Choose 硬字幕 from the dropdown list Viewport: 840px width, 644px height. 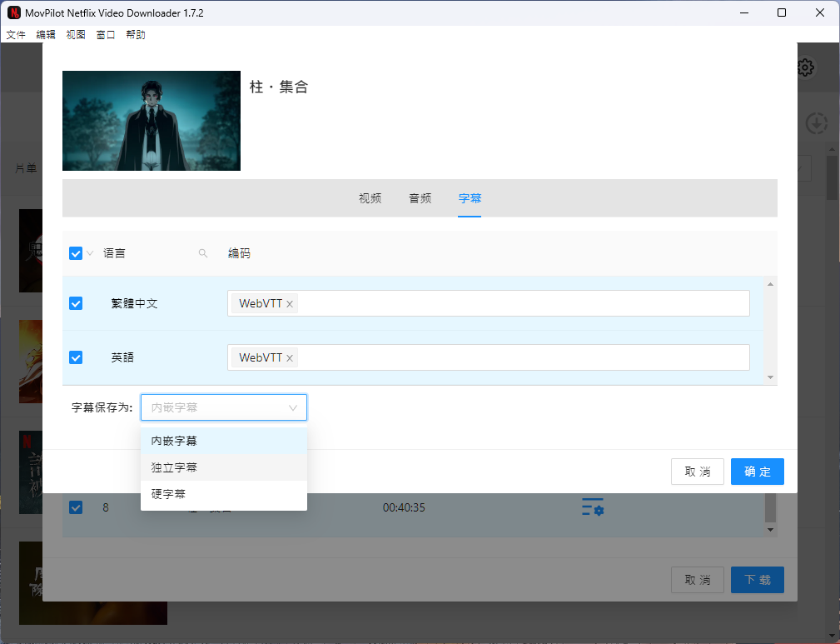tap(168, 494)
